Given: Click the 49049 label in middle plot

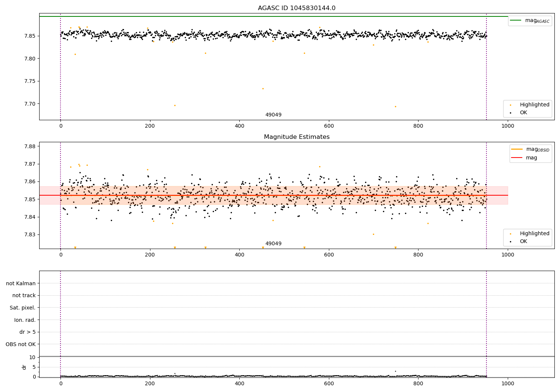Looking at the screenshot, I should click(273, 244).
